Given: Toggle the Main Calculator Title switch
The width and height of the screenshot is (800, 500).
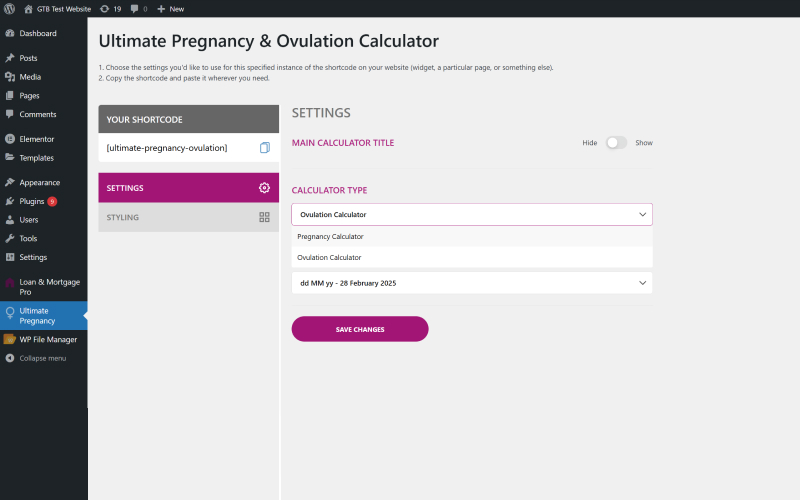Looking at the screenshot, I should point(616,143).
